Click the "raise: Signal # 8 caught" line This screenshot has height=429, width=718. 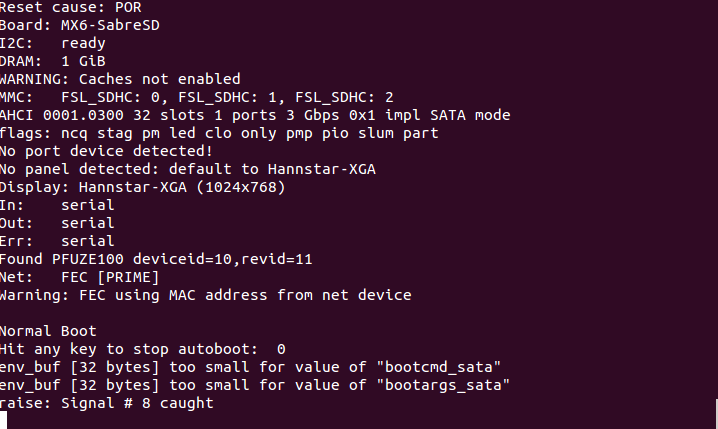click(x=106, y=403)
